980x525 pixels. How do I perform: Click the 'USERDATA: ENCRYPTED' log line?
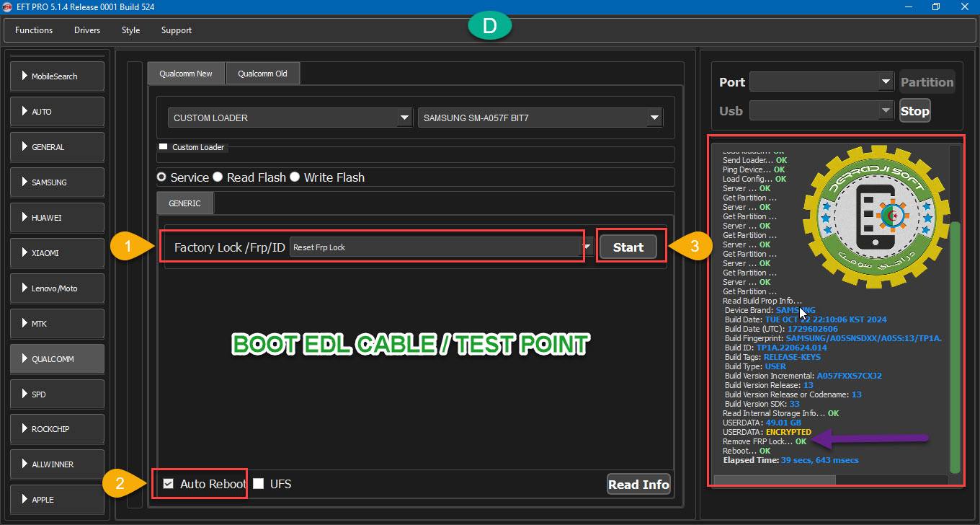coord(767,432)
